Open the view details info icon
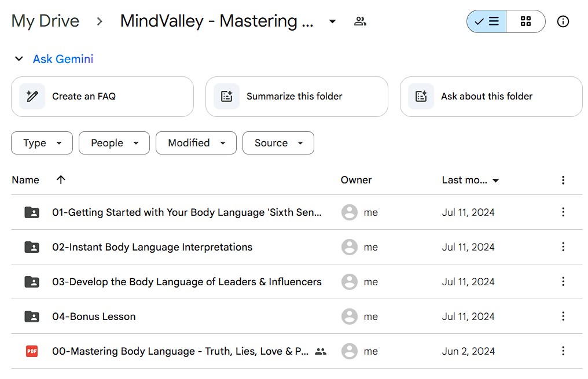The height and width of the screenshot is (379, 588). pos(563,21)
